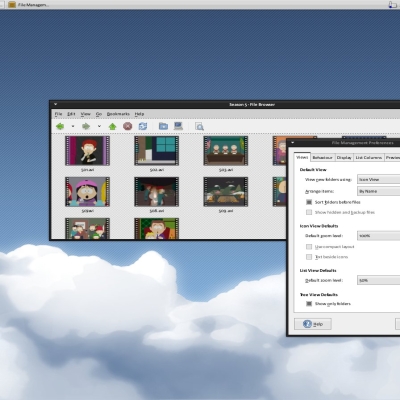Click the Search for files icon
400x400 pixels.
pos(199,126)
